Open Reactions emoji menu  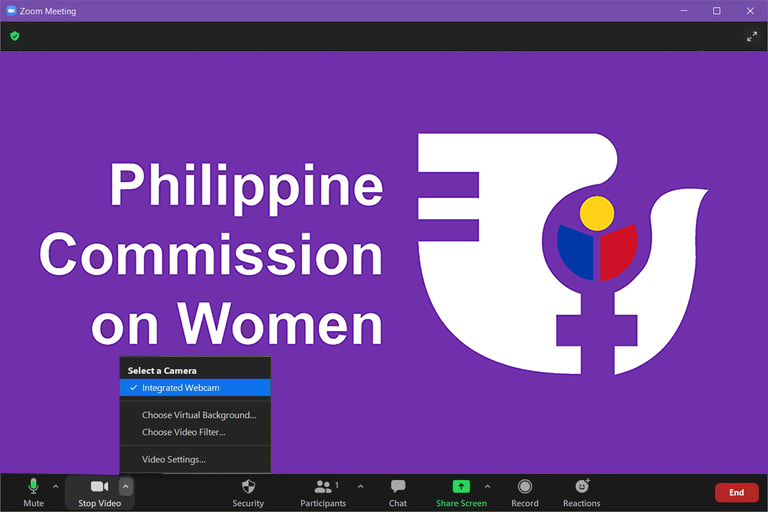pos(581,492)
